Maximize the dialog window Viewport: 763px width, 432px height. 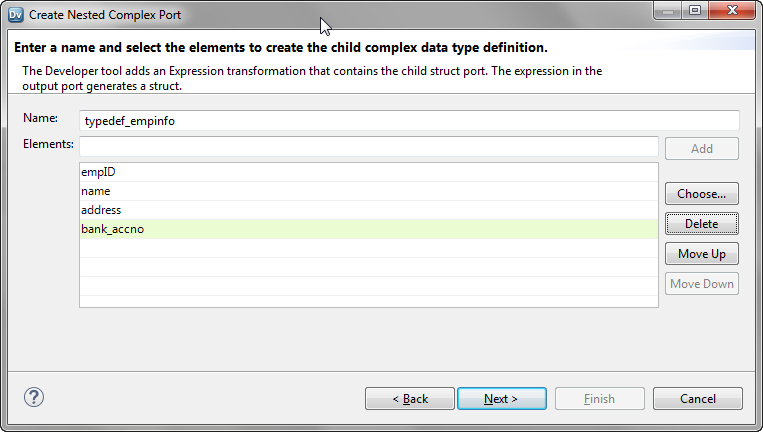[695, 11]
